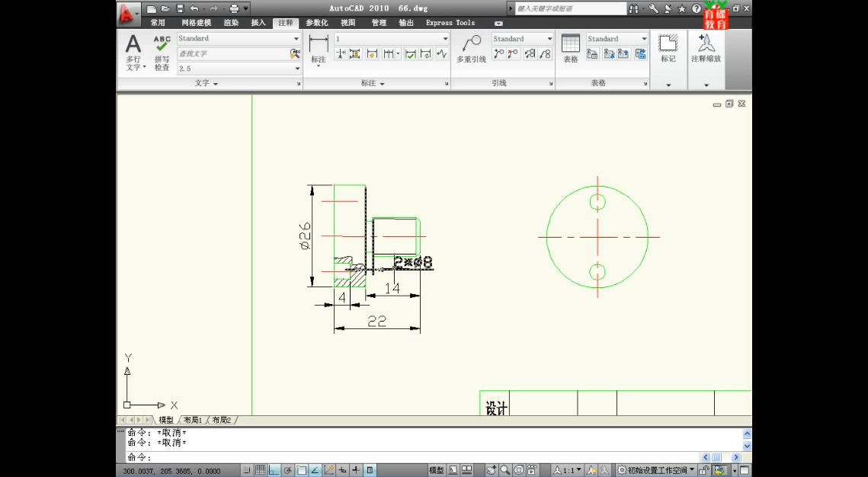The image size is (868, 477).
Task: Switch to the 常用 ribbon tab
Action: tap(158, 23)
